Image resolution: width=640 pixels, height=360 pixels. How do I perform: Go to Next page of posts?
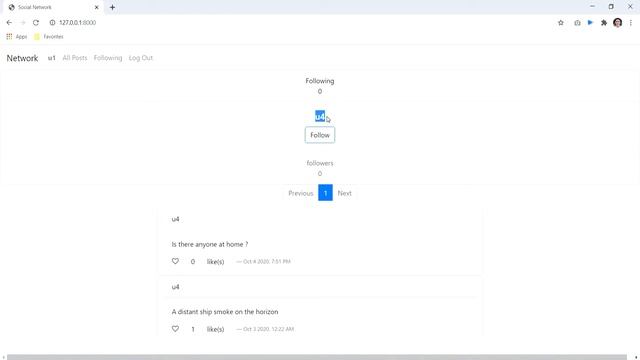point(344,193)
